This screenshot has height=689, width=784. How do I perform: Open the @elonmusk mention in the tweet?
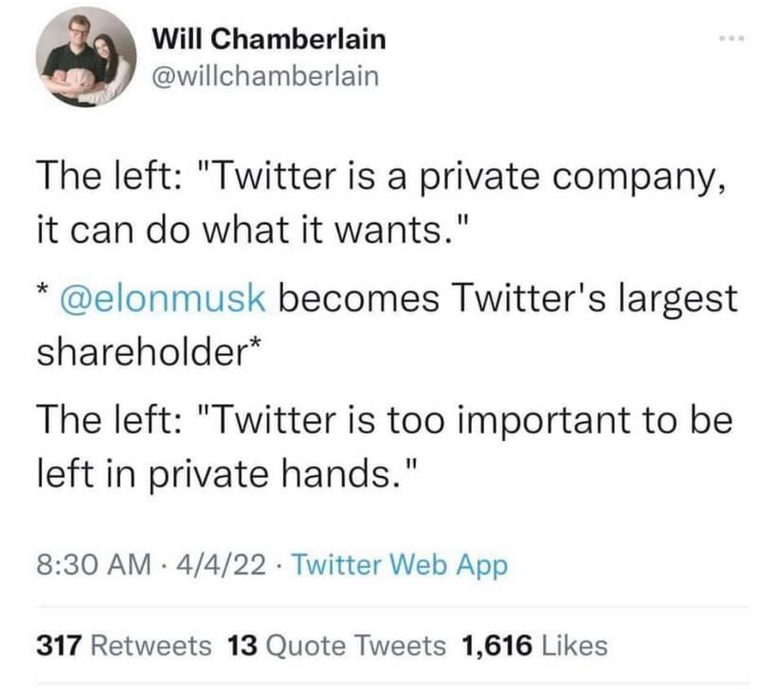point(162,298)
